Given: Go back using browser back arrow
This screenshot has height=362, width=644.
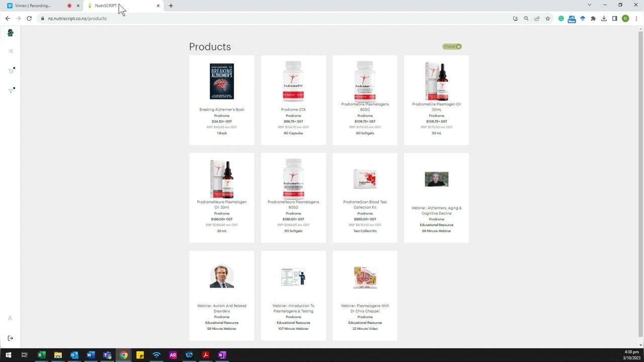Looking at the screenshot, I should coord(8,19).
